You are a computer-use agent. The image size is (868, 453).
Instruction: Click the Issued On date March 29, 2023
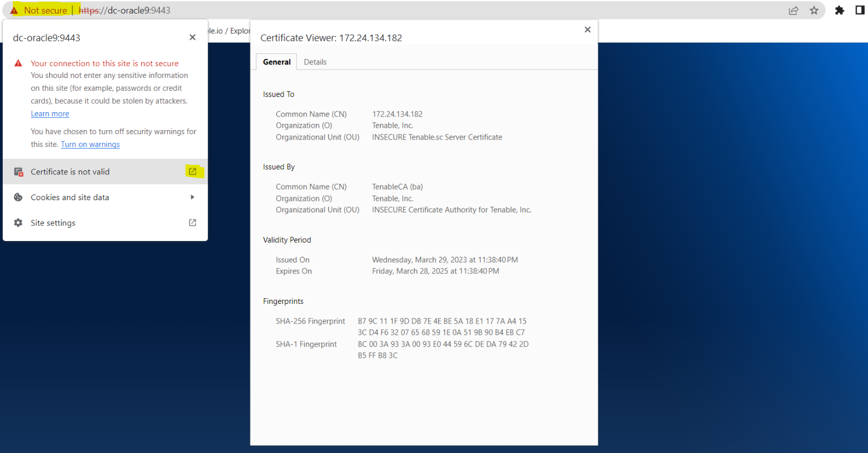[x=445, y=260]
